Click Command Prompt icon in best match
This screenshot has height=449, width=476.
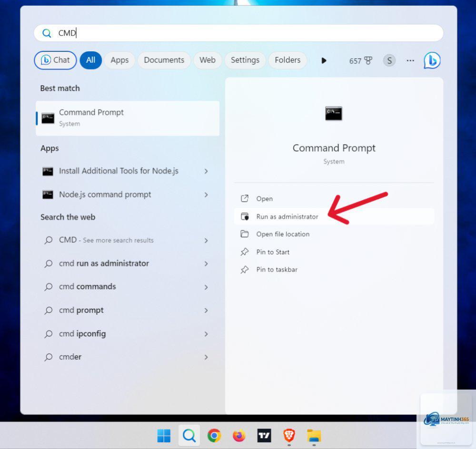point(48,118)
